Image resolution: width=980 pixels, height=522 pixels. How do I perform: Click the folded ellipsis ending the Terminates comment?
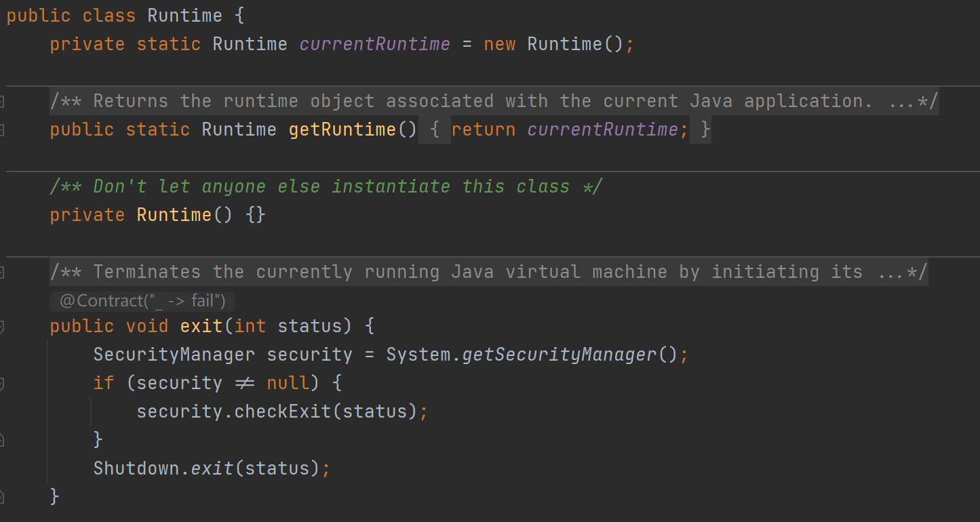(x=894, y=273)
